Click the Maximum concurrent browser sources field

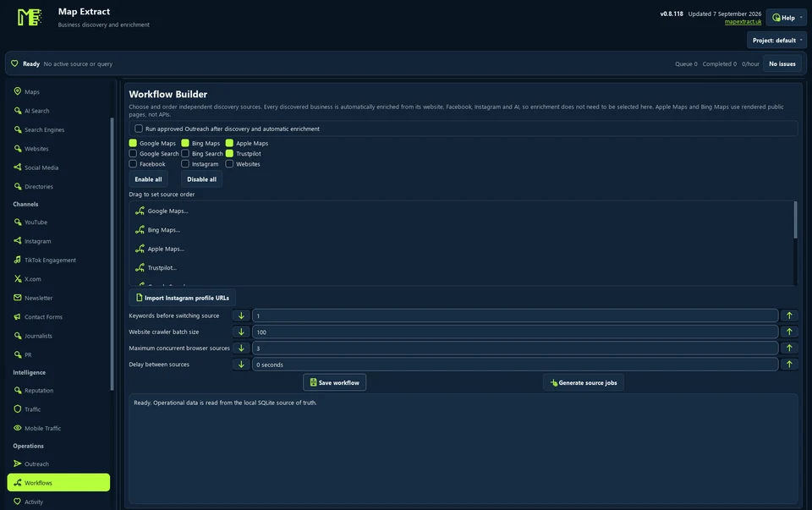tap(515, 348)
